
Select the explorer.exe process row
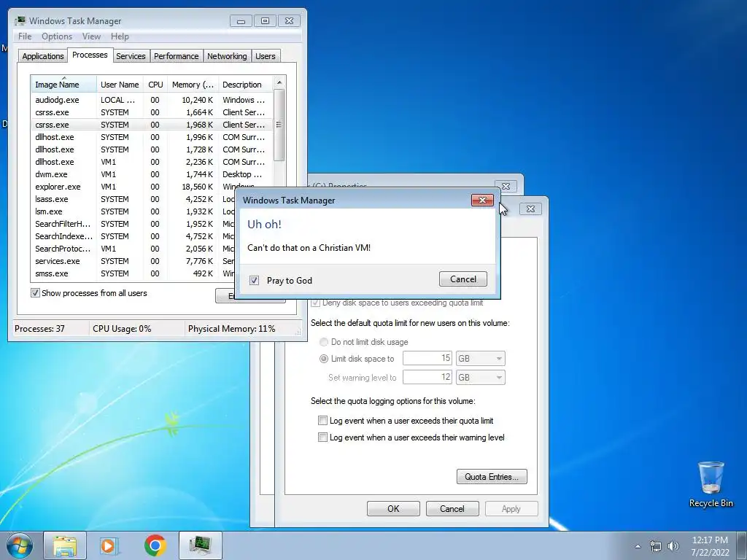(133, 187)
